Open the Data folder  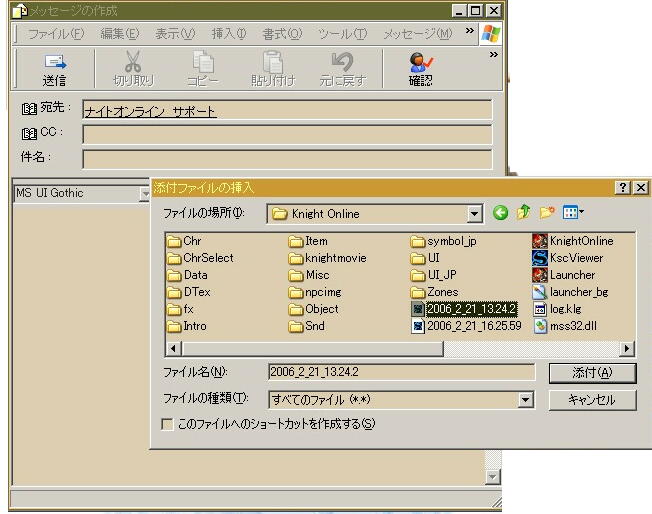coord(187,275)
